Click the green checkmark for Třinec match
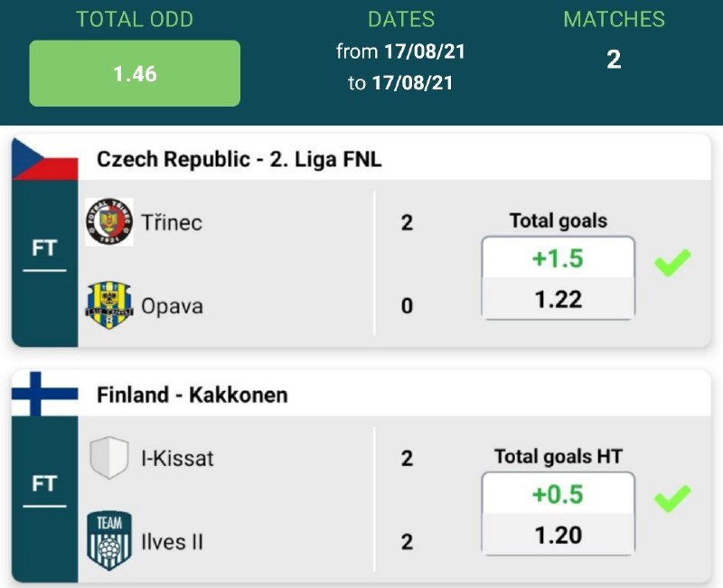 click(x=672, y=263)
